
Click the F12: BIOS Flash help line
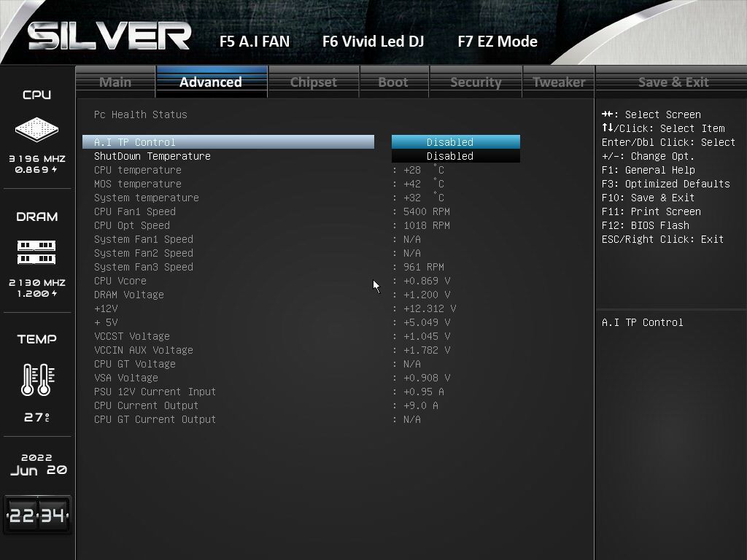pyautogui.click(x=645, y=225)
